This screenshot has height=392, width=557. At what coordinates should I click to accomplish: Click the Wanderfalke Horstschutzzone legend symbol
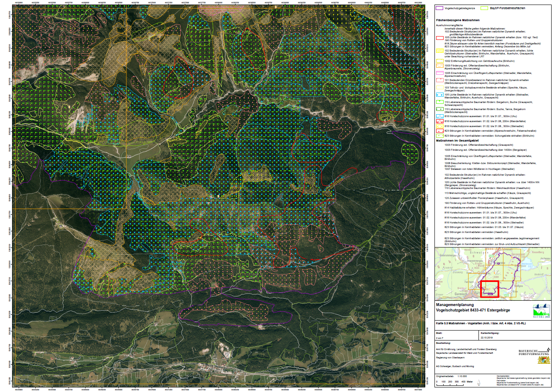[x=439, y=121]
